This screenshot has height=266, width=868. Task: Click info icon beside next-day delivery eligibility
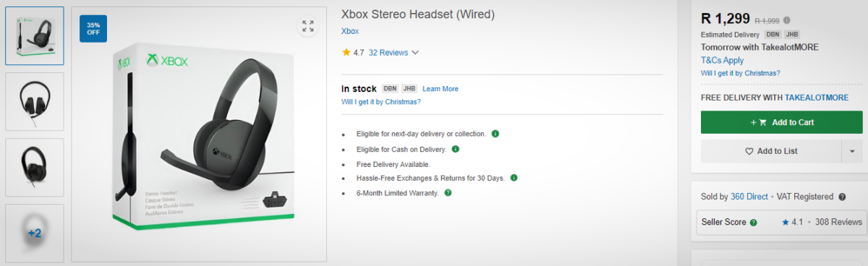click(x=495, y=134)
